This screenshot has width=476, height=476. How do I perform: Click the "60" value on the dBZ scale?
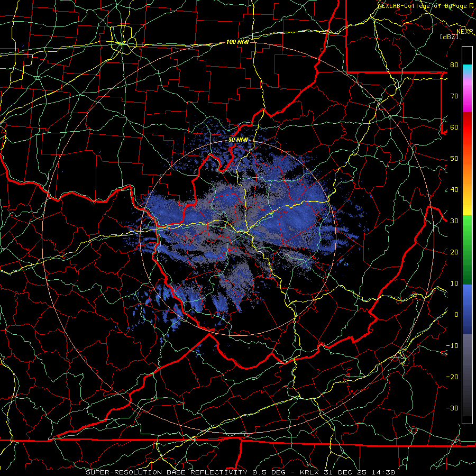(454, 127)
